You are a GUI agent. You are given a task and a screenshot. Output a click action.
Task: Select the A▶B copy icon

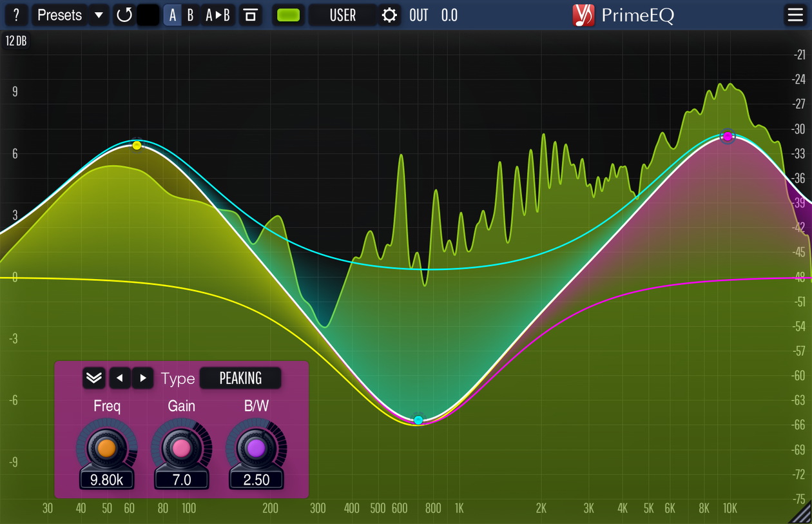pyautogui.click(x=217, y=15)
